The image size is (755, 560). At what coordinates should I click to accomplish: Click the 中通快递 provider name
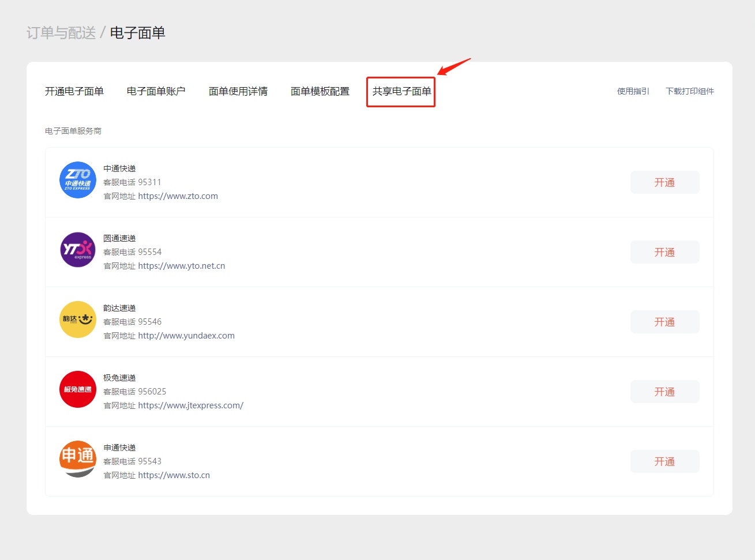(x=119, y=168)
